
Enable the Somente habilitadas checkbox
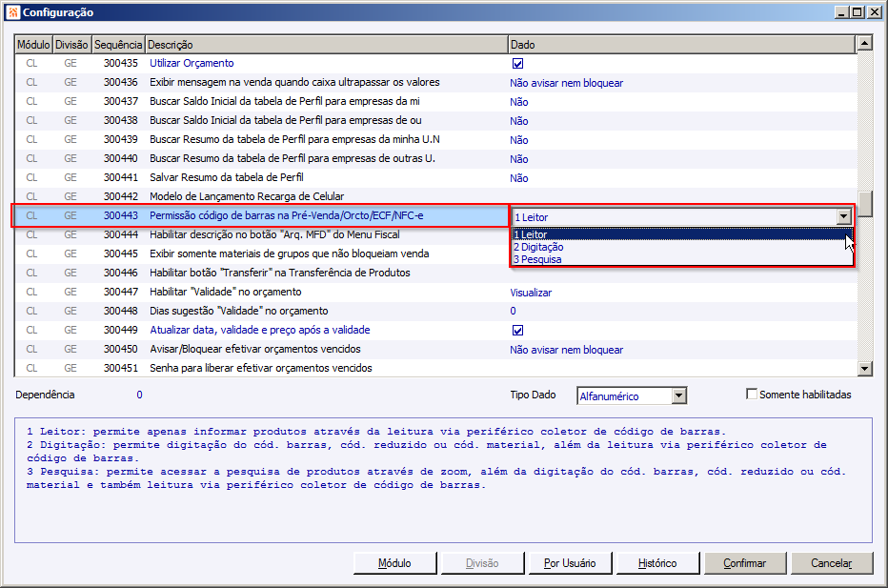[752, 394]
